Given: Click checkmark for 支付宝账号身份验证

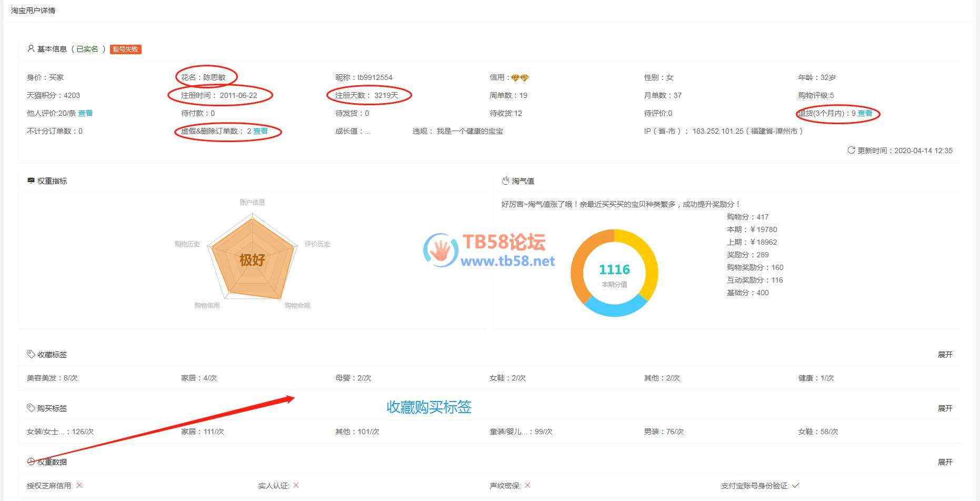Looking at the screenshot, I should 796,485.
